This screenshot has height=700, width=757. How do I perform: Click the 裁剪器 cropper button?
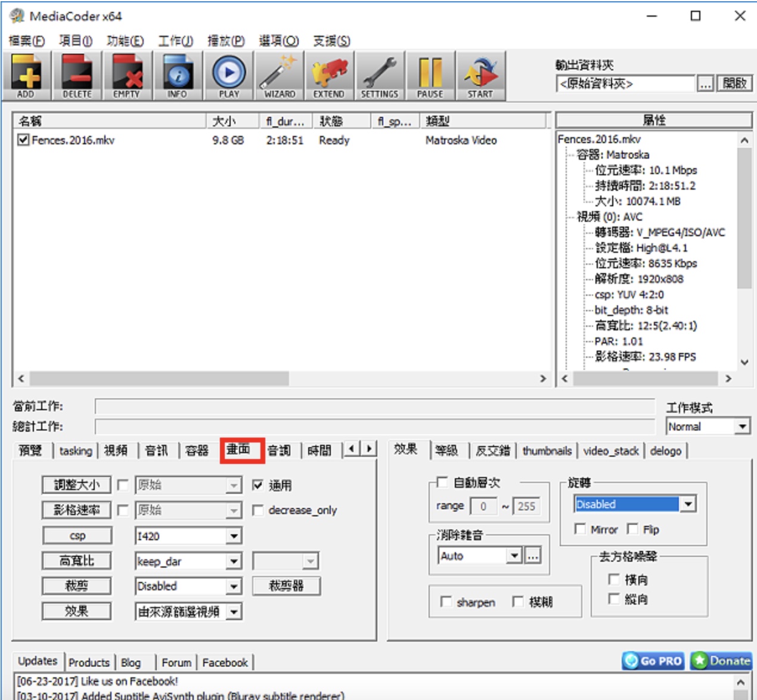pyautogui.click(x=286, y=586)
